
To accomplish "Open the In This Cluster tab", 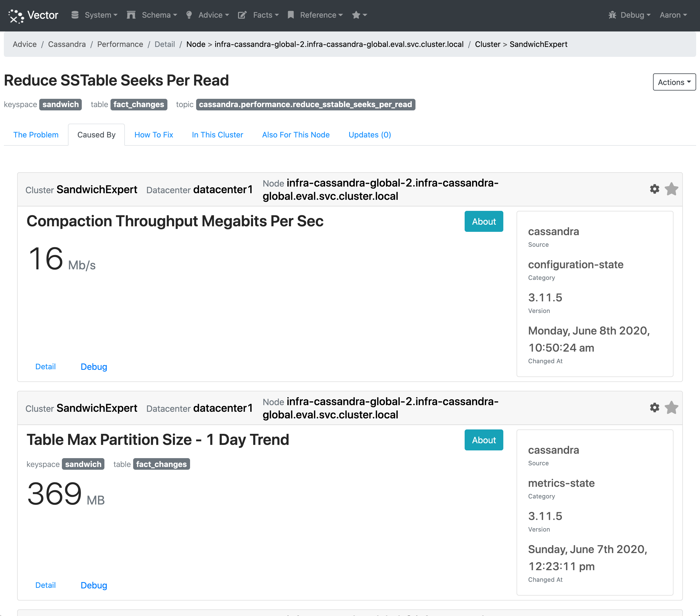I will click(x=217, y=135).
